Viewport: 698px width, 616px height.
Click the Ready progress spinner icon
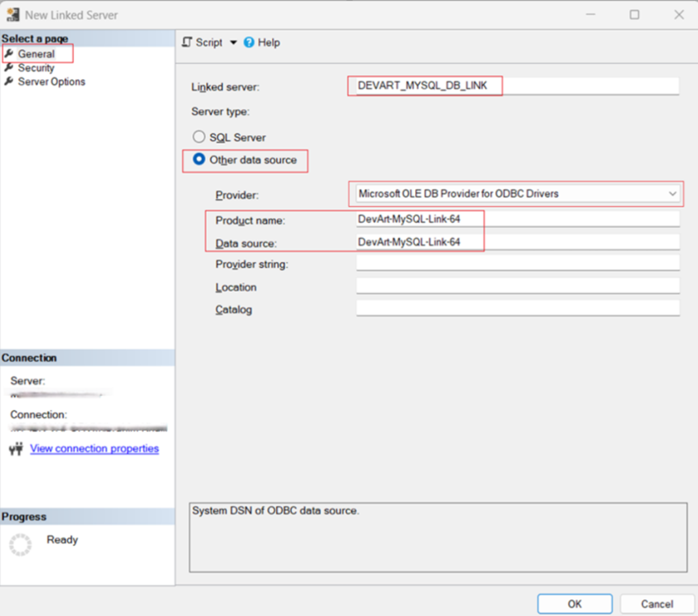20,543
